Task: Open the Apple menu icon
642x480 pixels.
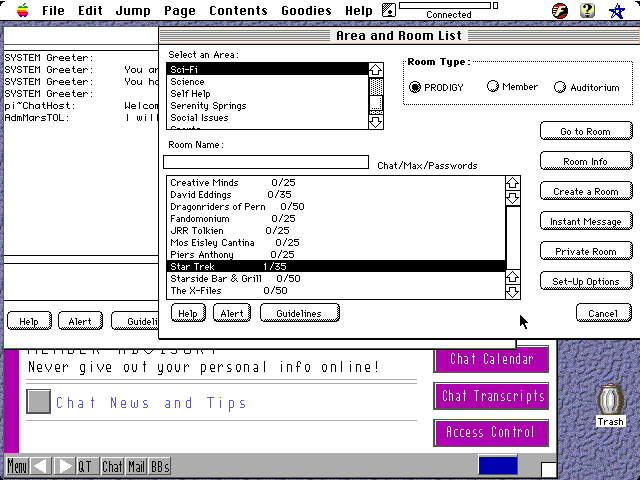Action: pos(23,10)
